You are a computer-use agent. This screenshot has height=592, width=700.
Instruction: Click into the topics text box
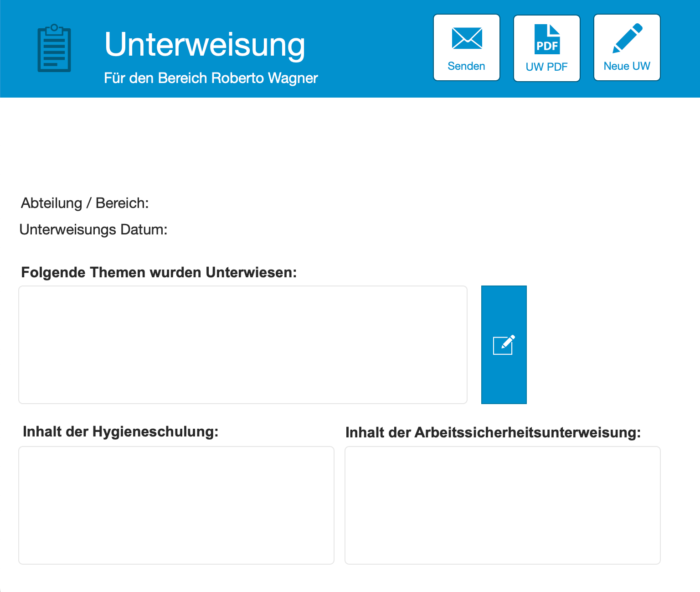(242, 345)
